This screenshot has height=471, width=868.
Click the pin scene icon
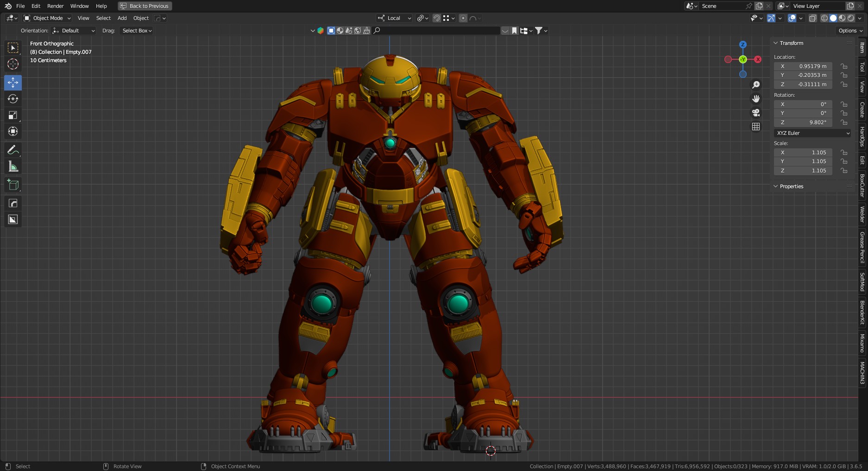pos(748,6)
